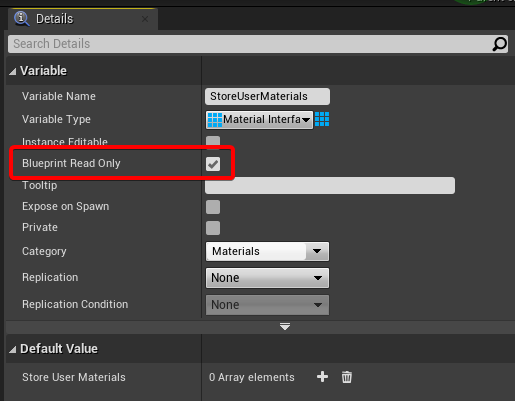The width and height of the screenshot is (515, 401).
Task: Click the Material Interface type color icon
Action: pyautogui.click(x=215, y=120)
